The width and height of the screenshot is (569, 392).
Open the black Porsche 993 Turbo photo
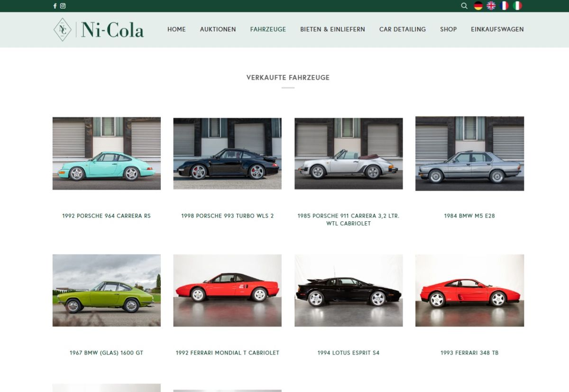[228, 154]
